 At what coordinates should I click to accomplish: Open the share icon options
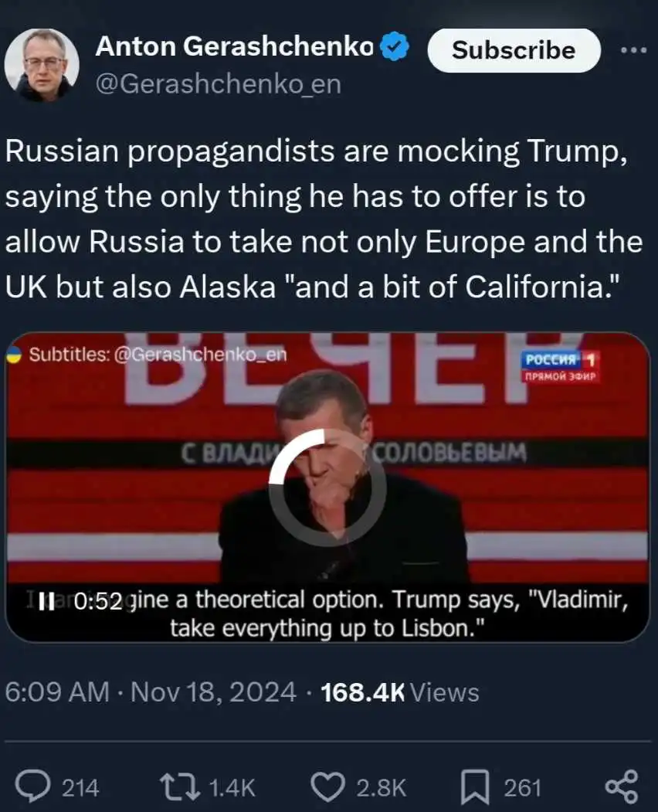(x=621, y=787)
